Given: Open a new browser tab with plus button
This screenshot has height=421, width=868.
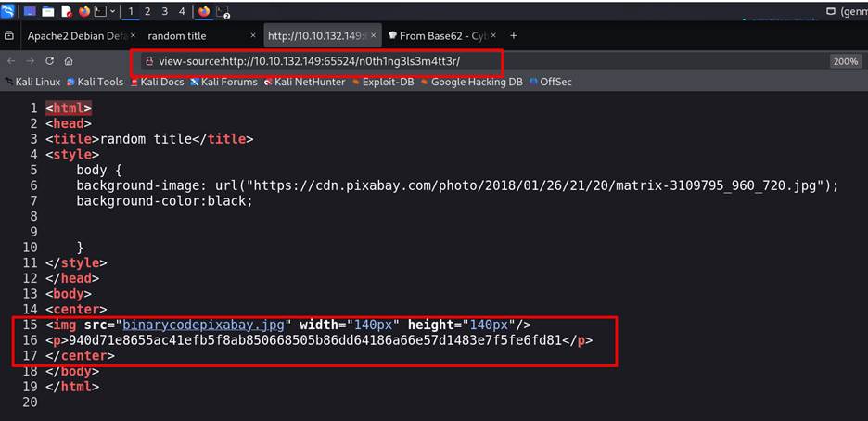Looking at the screenshot, I should [514, 35].
